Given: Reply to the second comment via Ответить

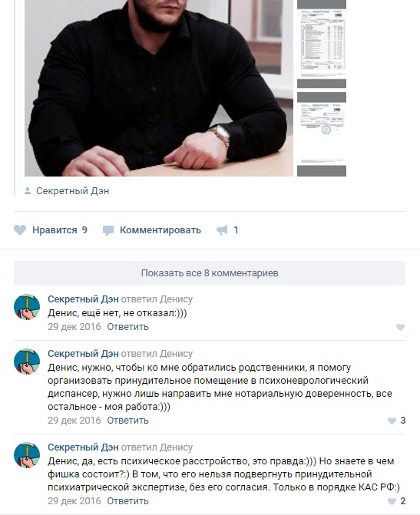Looking at the screenshot, I should (127, 421).
